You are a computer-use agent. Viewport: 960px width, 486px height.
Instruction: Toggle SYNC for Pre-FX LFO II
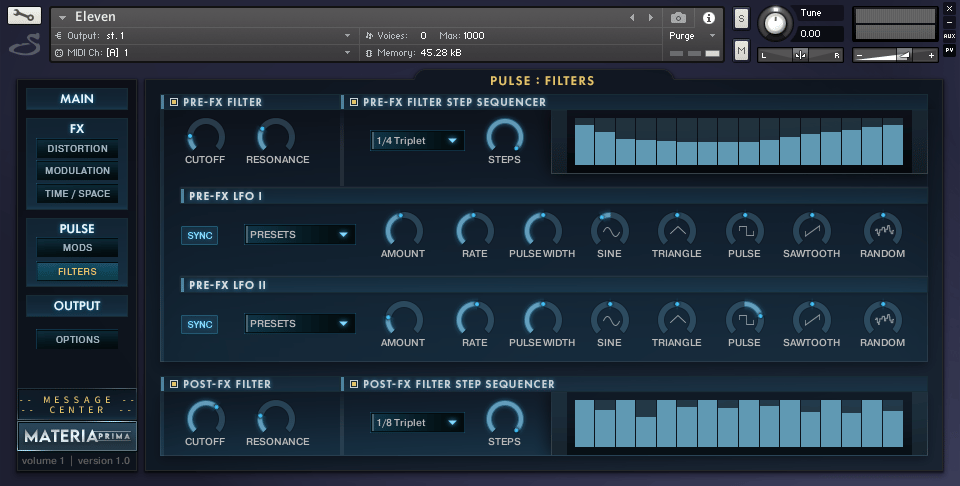(200, 324)
